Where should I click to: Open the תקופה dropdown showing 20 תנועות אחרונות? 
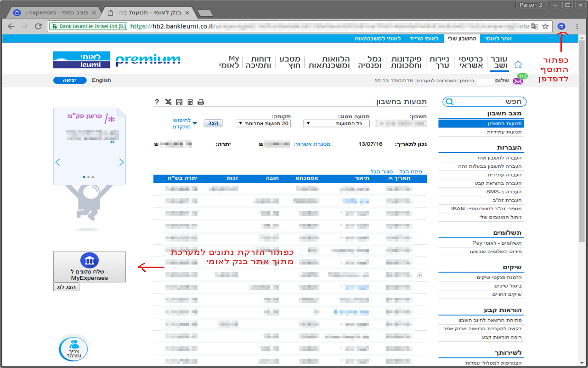263,123
